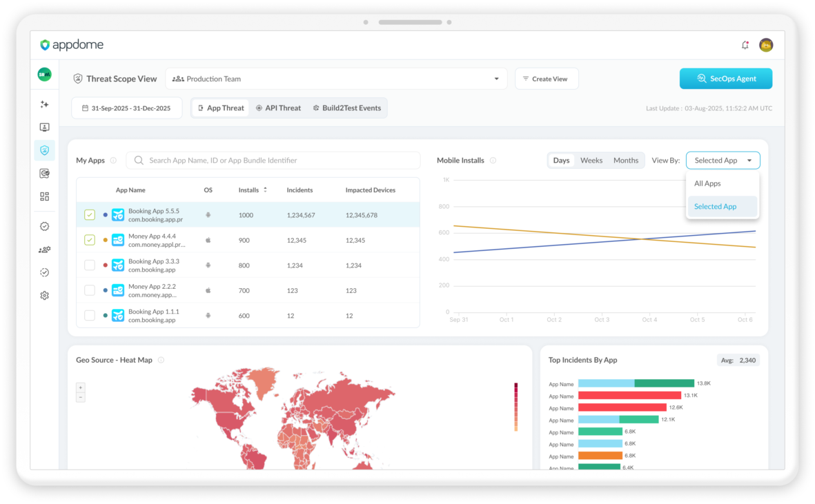Open the date range picker
This screenshot has height=504, width=815.
click(126, 108)
